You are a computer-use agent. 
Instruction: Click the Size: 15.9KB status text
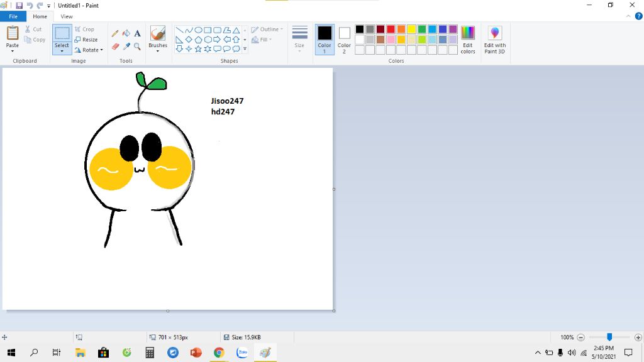[246, 337]
